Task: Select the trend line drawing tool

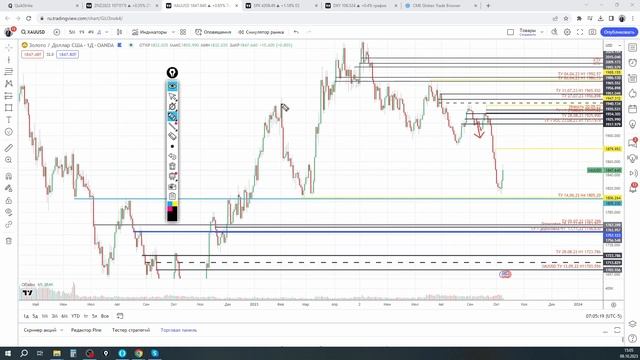Action: point(9,60)
